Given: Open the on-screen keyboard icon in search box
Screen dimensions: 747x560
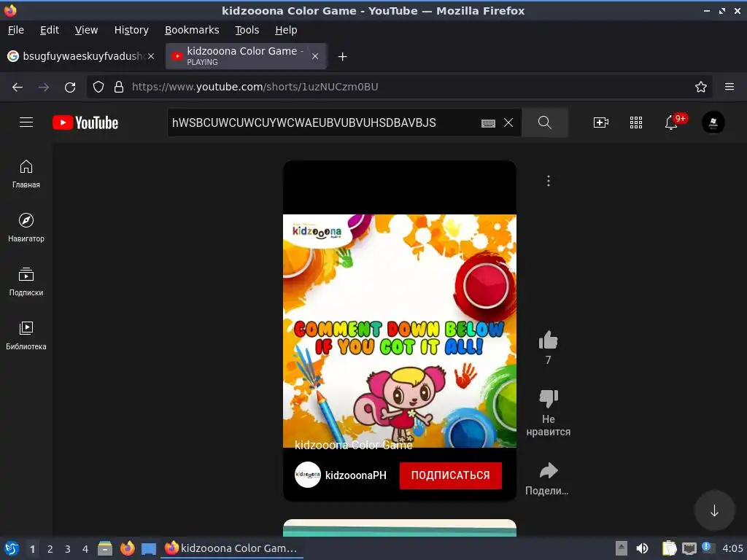Looking at the screenshot, I should [x=488, y=122].
